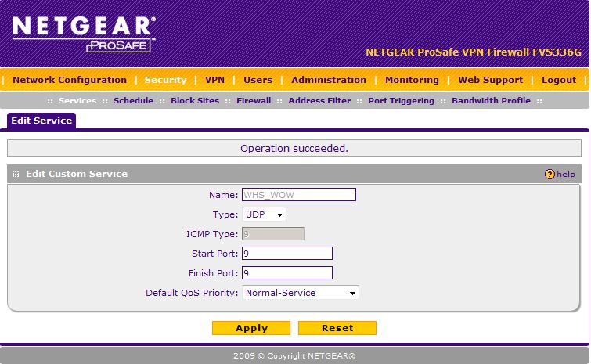The height and width of the screenshot is (364, 591).
Task: Open the VPN menu
Action: [x=214, y=80]
